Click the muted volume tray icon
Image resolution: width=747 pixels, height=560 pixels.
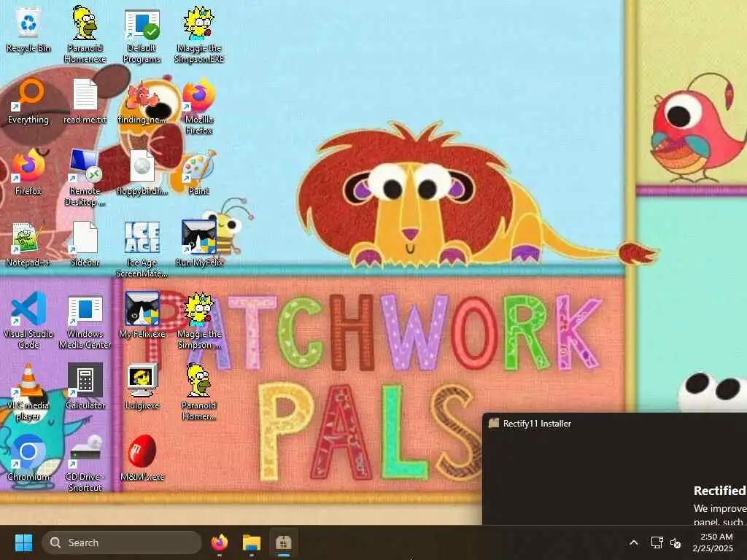[x=676, y=542]
